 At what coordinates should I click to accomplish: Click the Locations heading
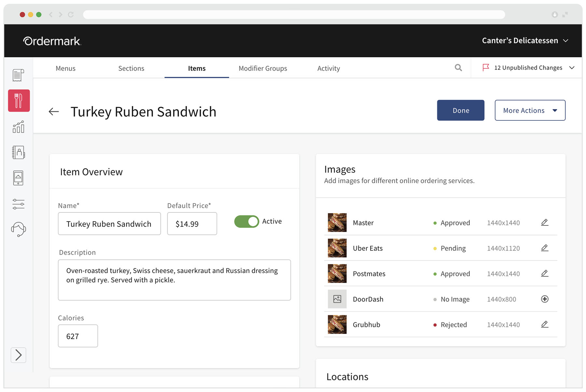(x=347, y=377)
